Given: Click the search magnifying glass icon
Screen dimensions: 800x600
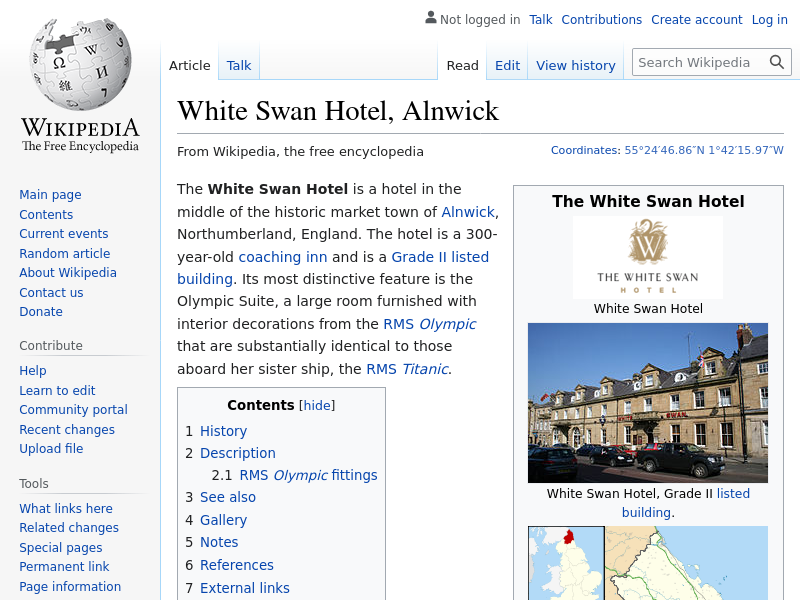Looking at the screenshot, I should (777, 62).
